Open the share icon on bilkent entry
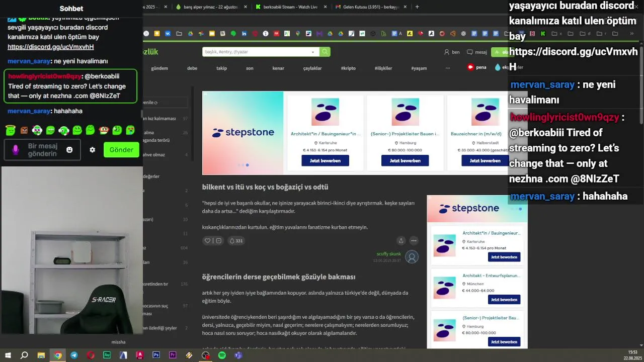This screenshot has height=362, width=644. pos(400,241)
